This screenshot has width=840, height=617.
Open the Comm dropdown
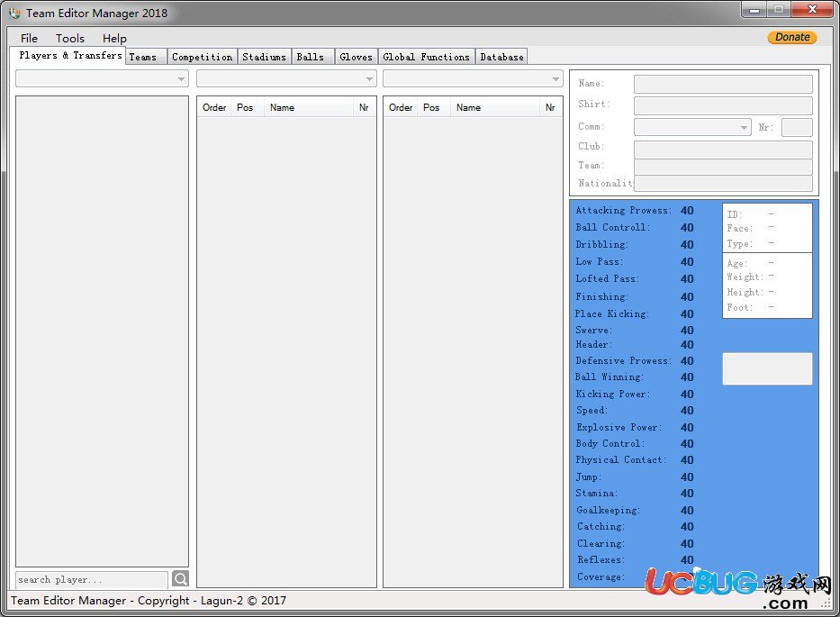pyautogui.click(x=692, y=127)
